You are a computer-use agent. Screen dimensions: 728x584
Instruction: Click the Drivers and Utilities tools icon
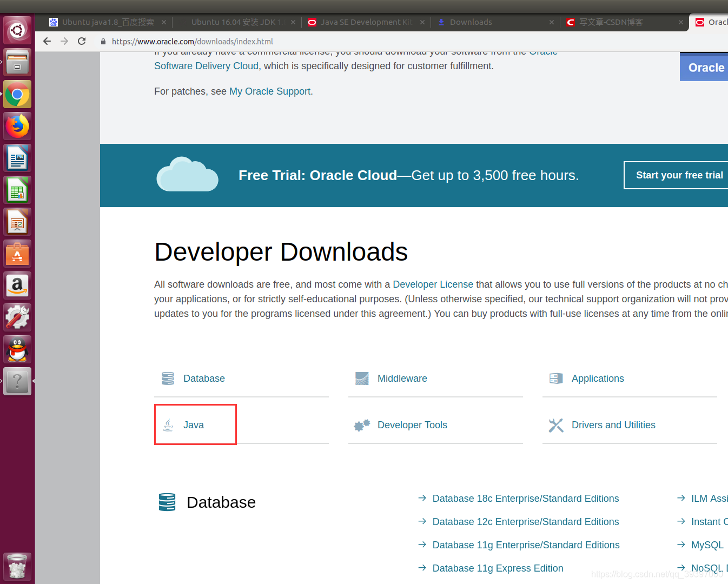pyautogui.click(x=556, y=425)
